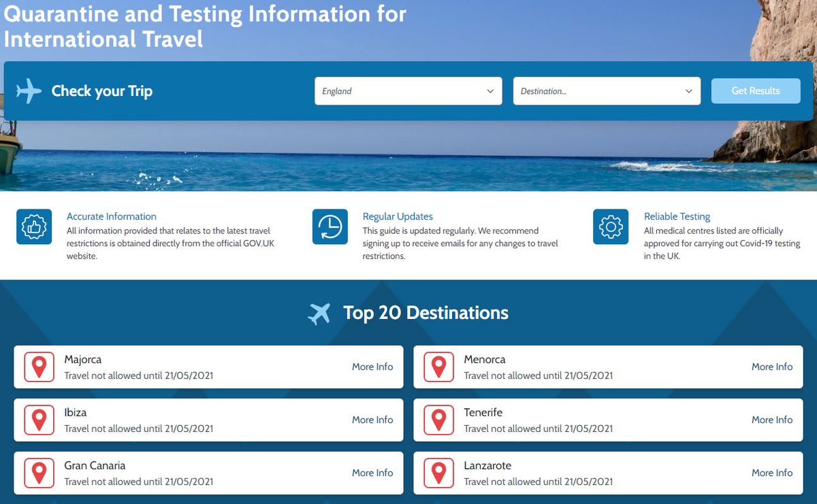This screenshot has height=504, width=817.
Task: Open More Info for Ibiza
Action: click(372, 420)
